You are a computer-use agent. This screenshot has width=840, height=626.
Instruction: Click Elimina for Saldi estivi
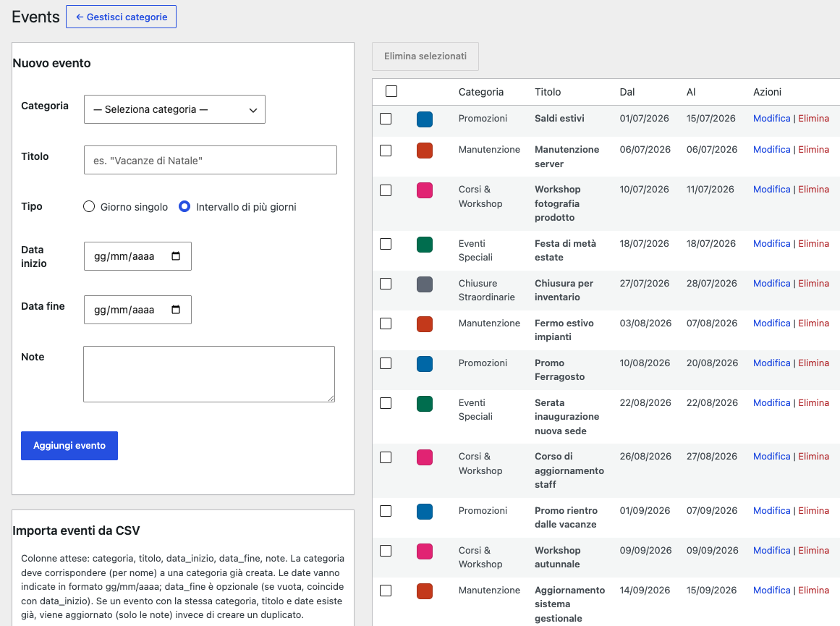pos(813,119)
